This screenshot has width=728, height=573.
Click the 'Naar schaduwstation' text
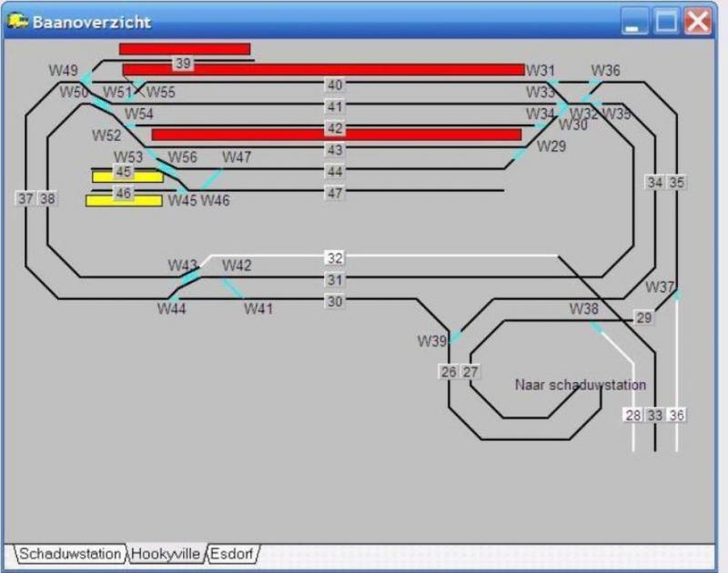click(x=581, y=385)
